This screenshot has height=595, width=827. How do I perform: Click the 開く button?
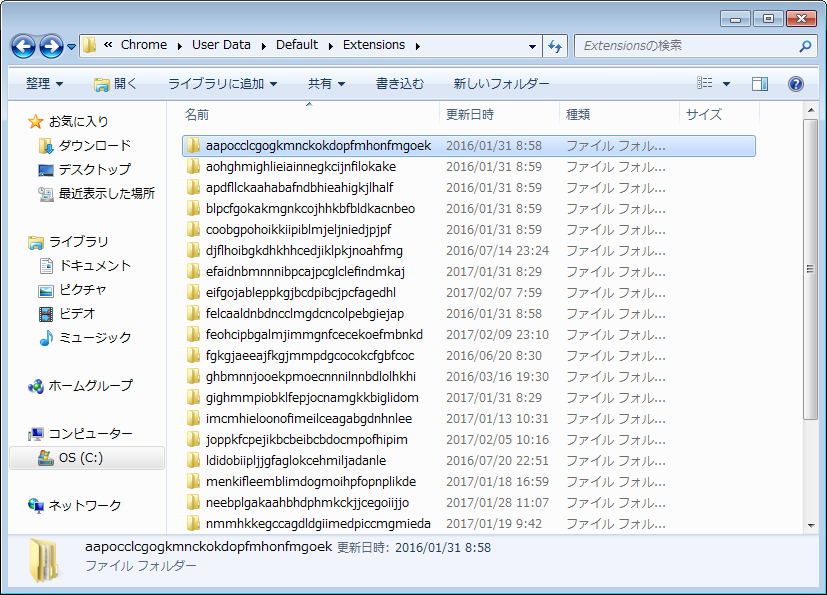pos(116,83)
